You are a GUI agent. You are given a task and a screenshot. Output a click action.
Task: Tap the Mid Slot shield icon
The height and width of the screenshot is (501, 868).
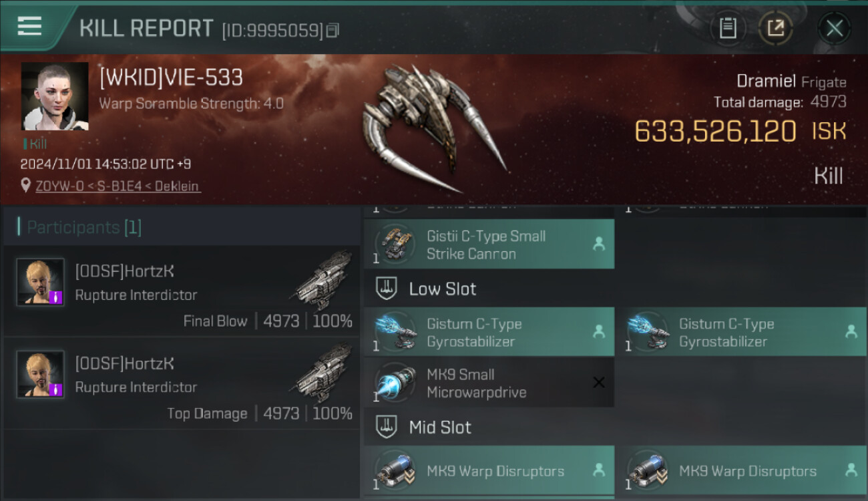386,428
